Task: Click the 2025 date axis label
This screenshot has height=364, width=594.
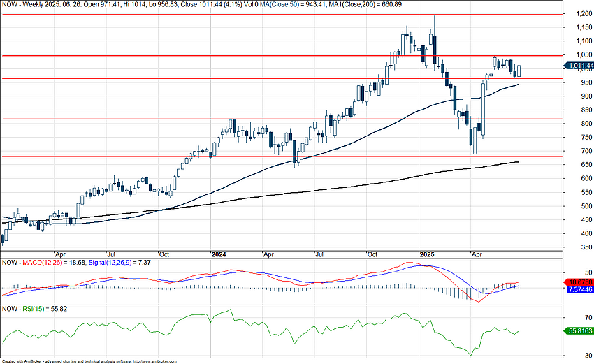Action: pos(427,254)
